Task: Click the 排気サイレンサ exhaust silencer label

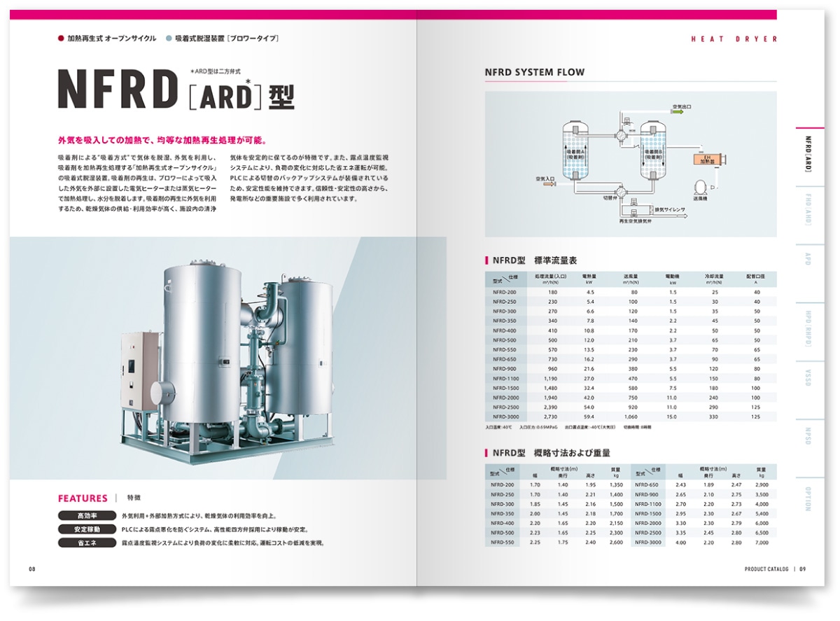Action: [671, 209]
